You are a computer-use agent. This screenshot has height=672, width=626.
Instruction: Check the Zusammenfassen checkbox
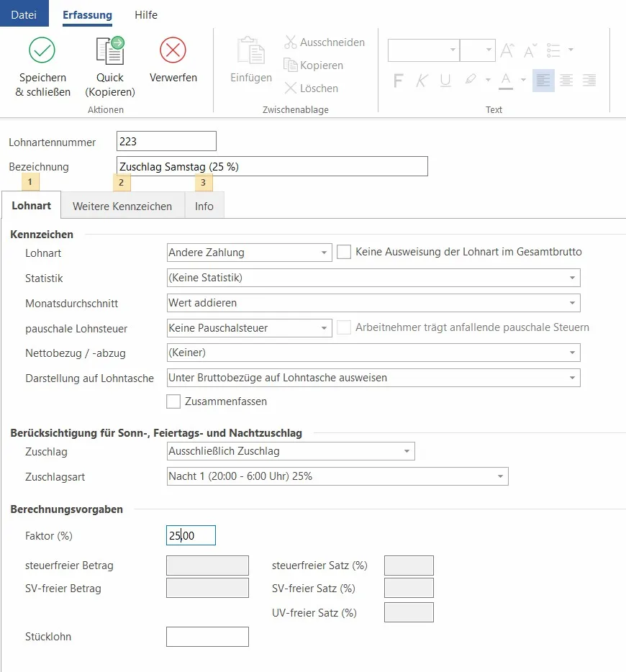[173, 401]
